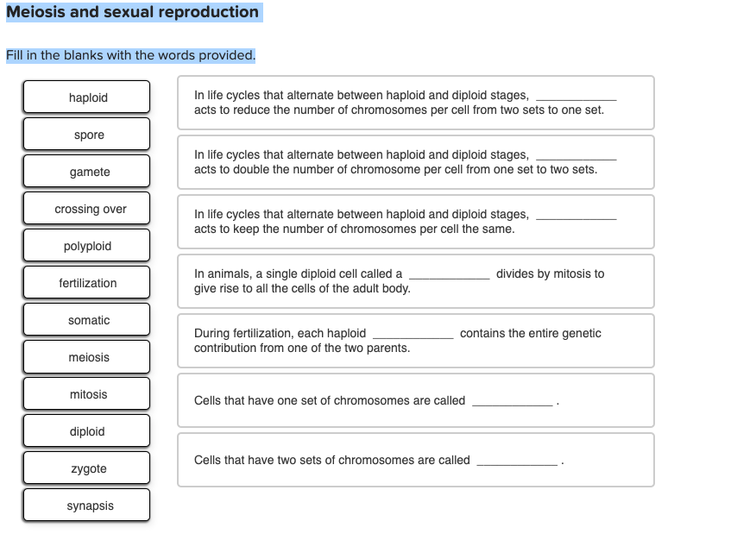The height and width of the screenshot is (534, 756).
Task: Select the "diploid" word tile
Action: coord(86,430)
